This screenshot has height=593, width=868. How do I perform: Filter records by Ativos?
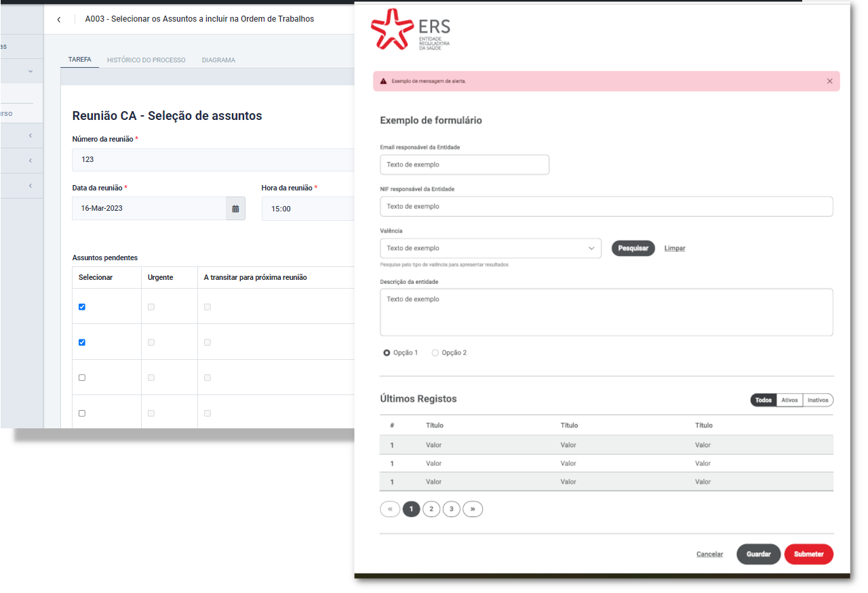tap(789, 400)
